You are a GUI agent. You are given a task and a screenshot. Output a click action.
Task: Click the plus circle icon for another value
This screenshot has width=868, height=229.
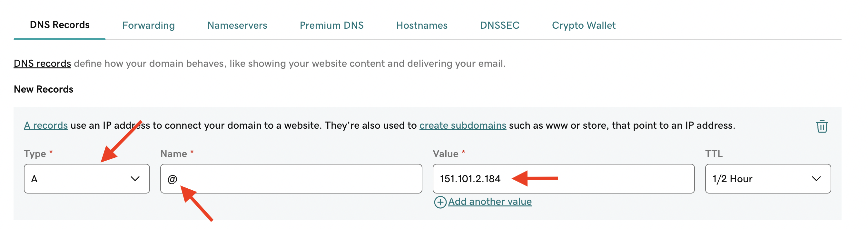click(440, 202)
